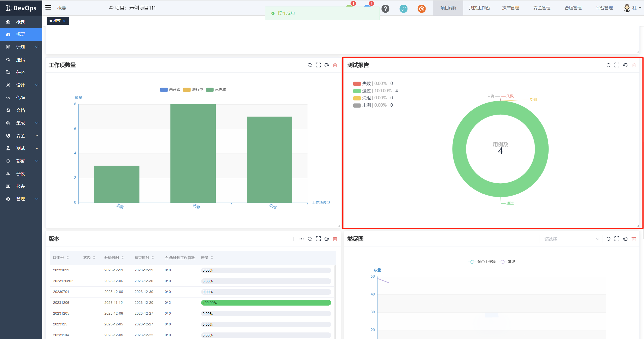Click the 100.00% green progress bar

tap(266, 303)
